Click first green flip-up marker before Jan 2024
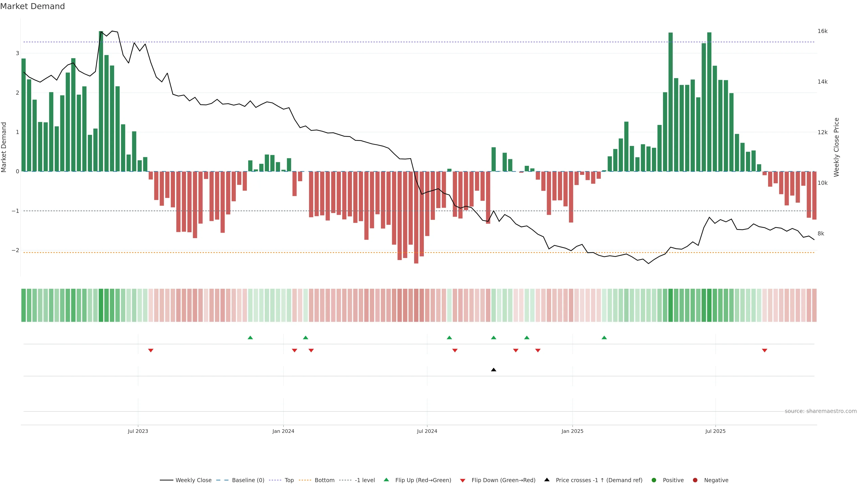This screenshot has height=488, width=868. (250, 338)
